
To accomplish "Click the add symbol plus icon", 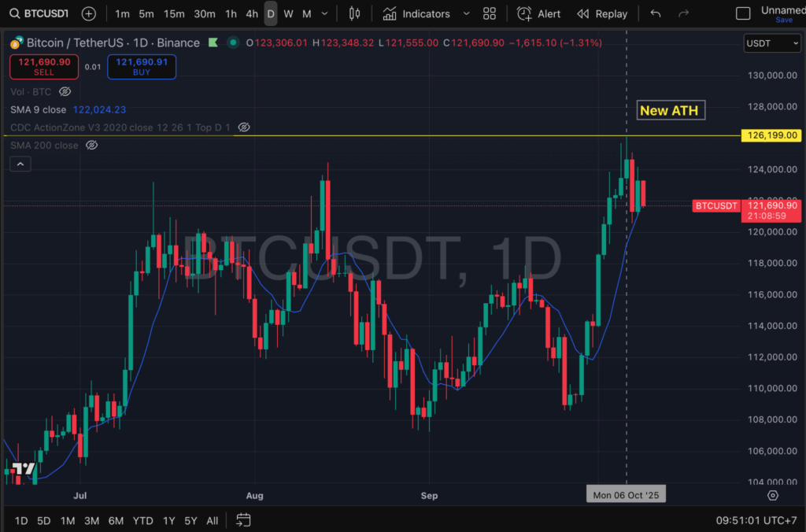I will [89, 13].
